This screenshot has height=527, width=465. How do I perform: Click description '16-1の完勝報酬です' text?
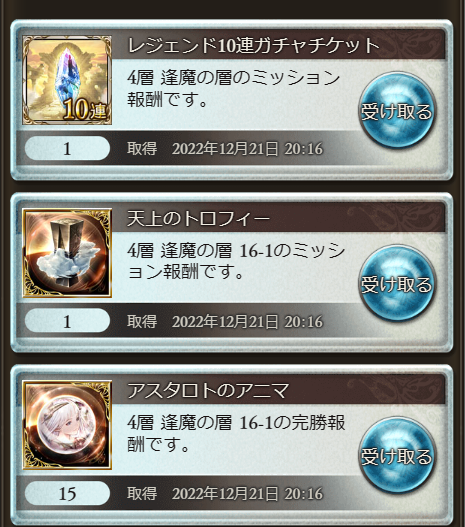tap(236, 433)
